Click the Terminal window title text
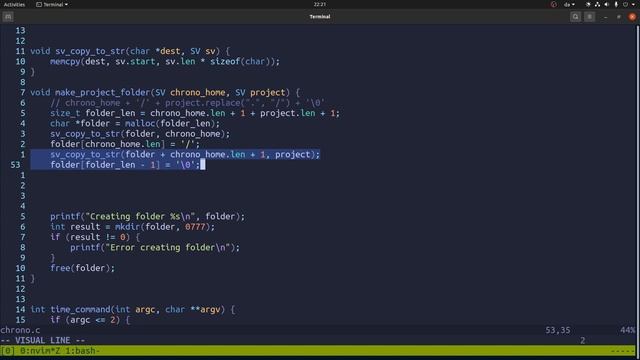Viewport: 640px width, 360px height. [320, 17]
